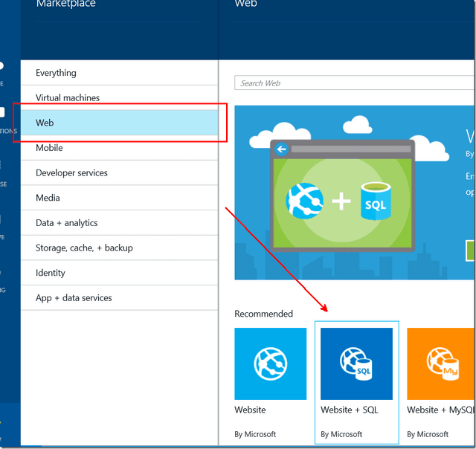Select the Media category

tap(119, 198)
